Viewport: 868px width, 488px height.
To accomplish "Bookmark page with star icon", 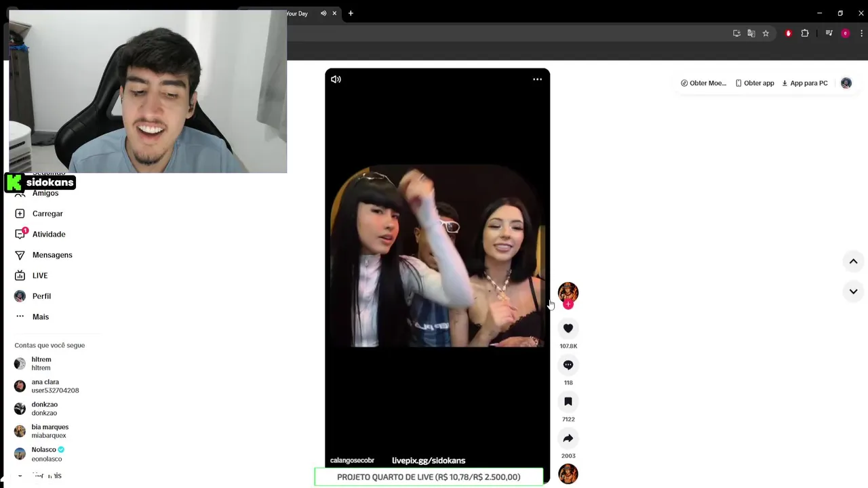I will (766, 33).
